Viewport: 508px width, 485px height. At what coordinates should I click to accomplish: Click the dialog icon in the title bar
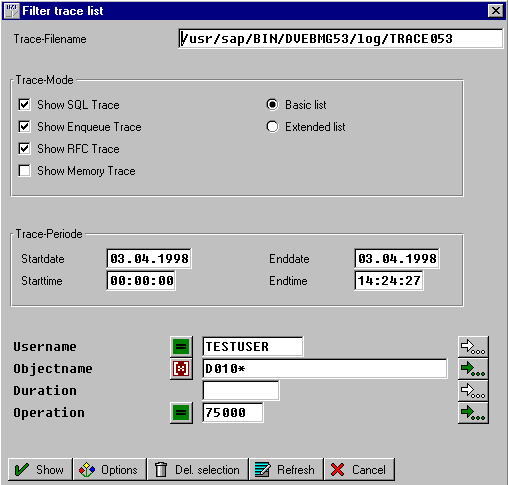tap(11, 11)
